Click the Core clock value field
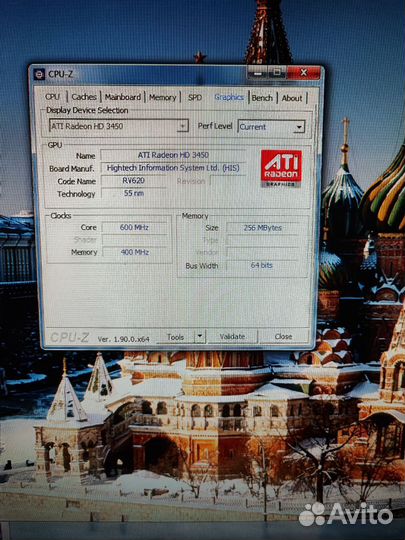This screenshot has height=540, width=405. point(134,228)
